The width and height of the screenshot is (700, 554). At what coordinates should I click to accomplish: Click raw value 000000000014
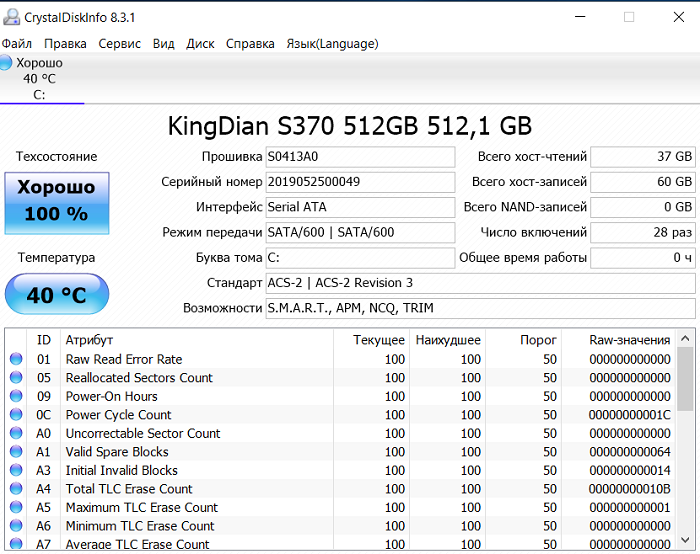point(629,471)
